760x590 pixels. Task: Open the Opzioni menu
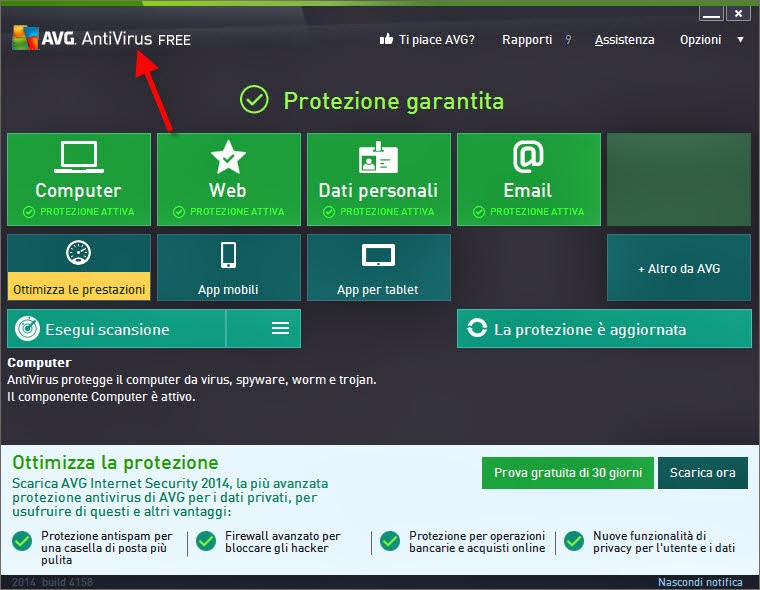tap(700, 40)
